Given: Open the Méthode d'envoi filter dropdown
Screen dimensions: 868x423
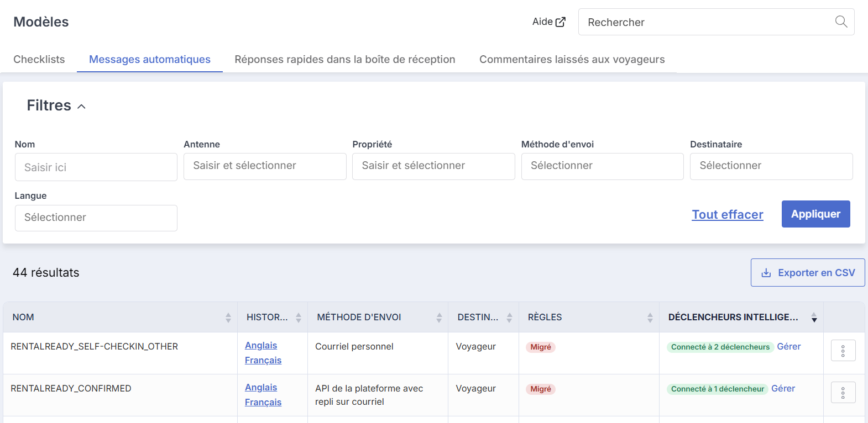Looking at the screenshot, I should (602, 166).
